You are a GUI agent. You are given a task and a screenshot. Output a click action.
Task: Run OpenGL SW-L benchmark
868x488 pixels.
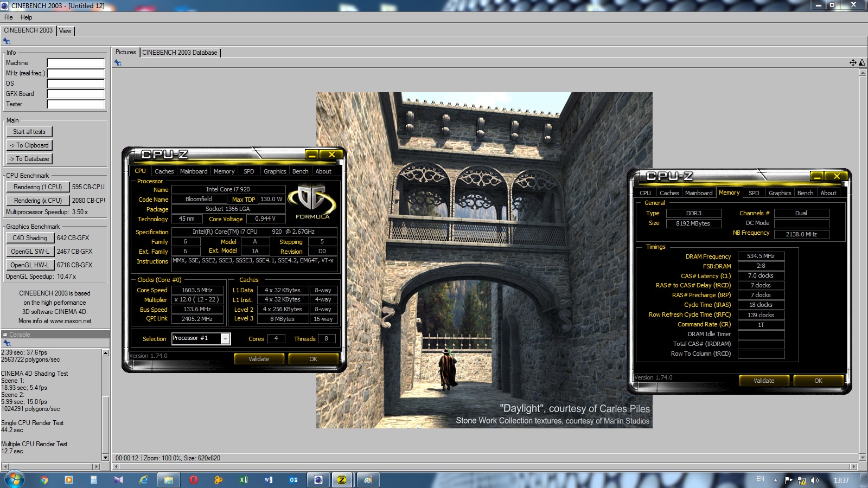[x=30, y=252]
